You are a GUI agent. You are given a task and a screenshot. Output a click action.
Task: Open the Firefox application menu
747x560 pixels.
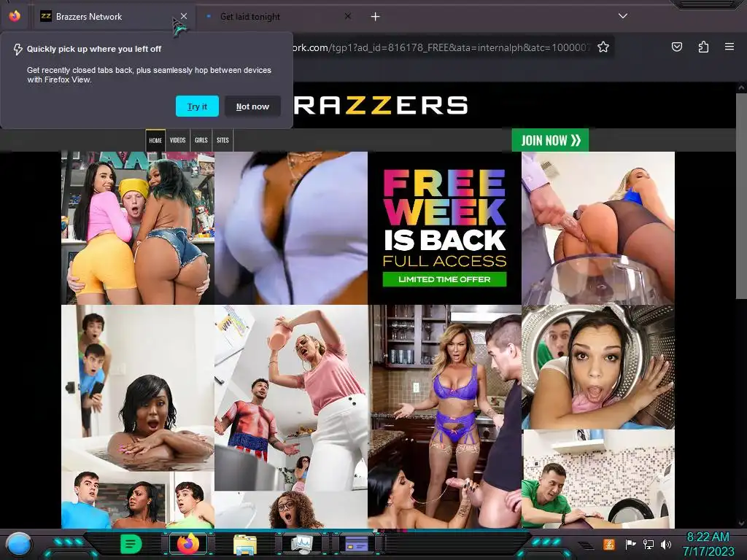pos(729,47)
